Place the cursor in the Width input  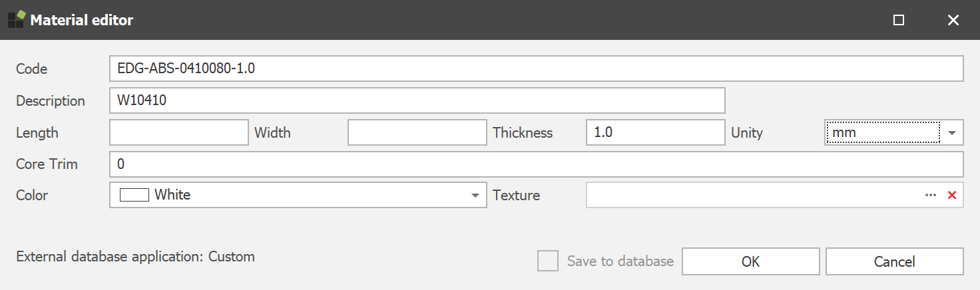click(417, 132)
